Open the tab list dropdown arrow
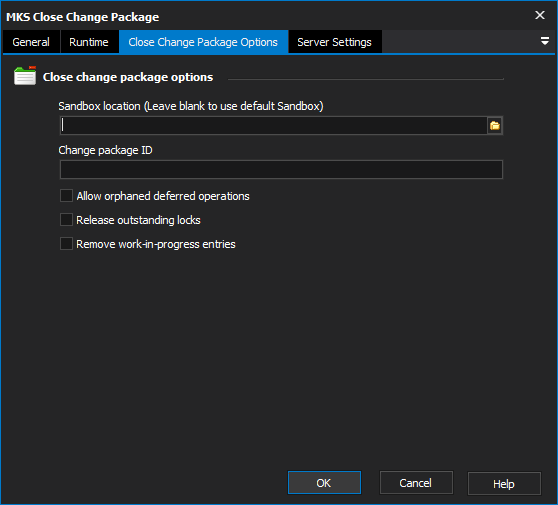 [x=544, y=41]
